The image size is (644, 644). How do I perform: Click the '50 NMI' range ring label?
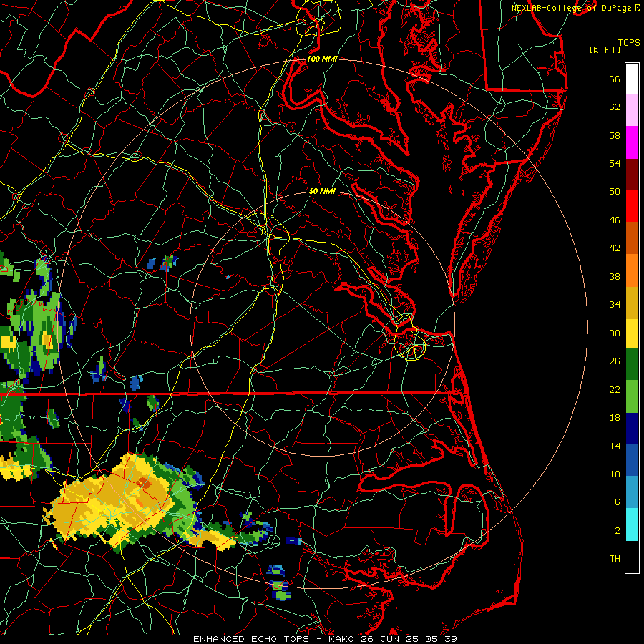click(x=322, y=191)
